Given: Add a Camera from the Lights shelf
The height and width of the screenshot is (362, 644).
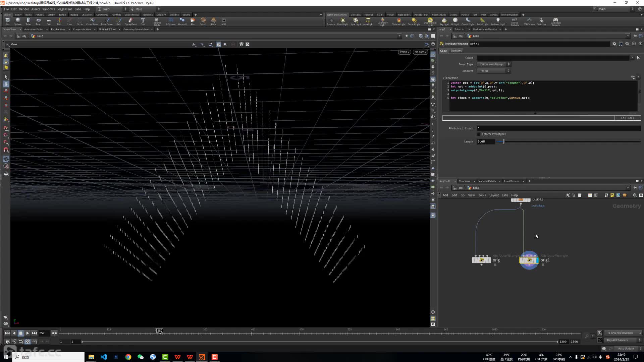Looking at the screenshot, I should coord(331,21).
